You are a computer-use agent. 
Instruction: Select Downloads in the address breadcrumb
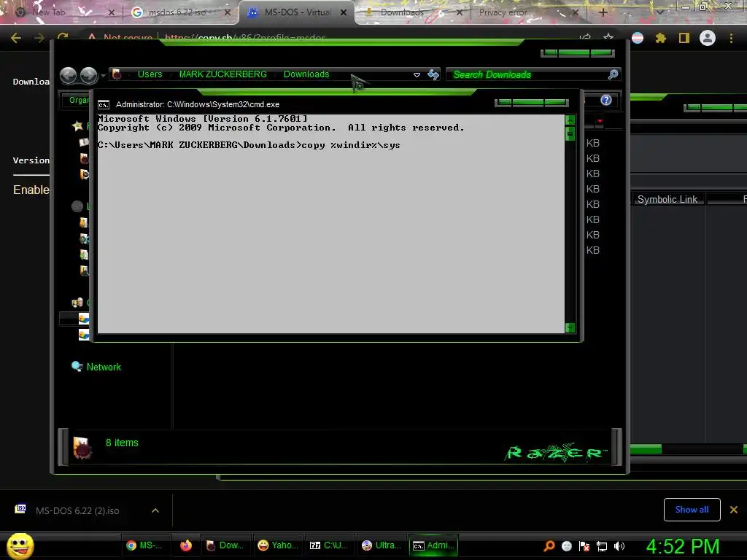[306, 74]
